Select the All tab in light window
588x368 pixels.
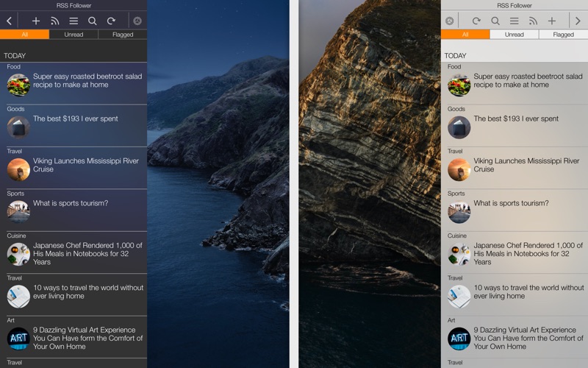[x=465, y=35]
